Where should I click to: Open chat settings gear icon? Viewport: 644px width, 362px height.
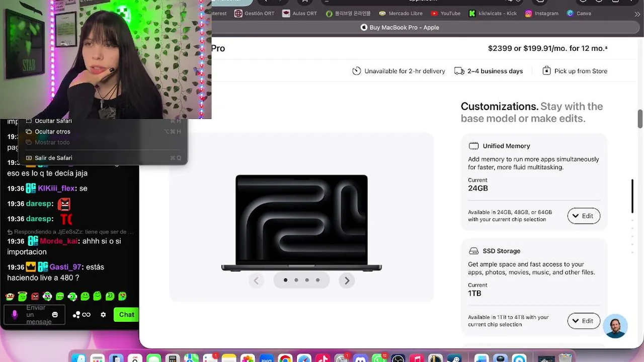pyautogui.click(x=103, y=315)
